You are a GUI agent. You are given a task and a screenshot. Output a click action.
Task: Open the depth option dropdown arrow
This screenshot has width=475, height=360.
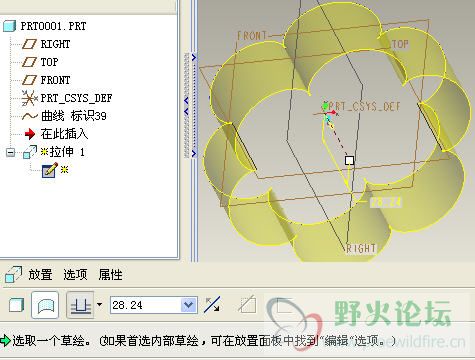(x=99, y=304)
